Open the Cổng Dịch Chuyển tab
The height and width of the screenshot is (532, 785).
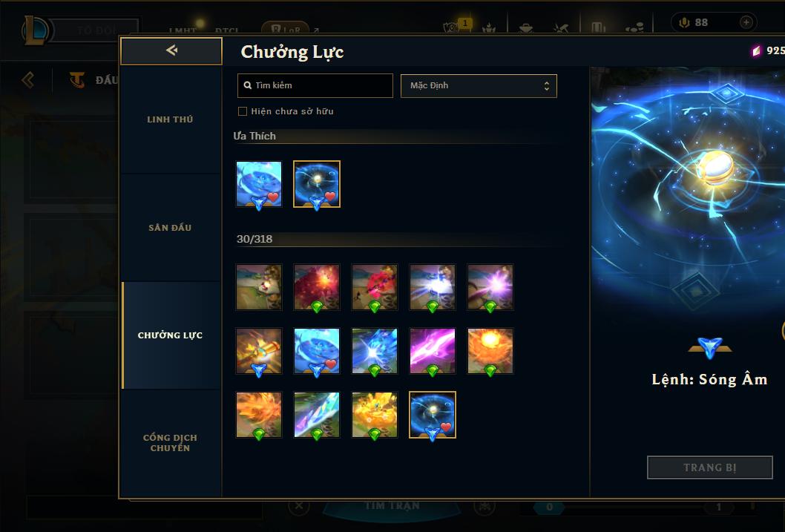[170, 443]
